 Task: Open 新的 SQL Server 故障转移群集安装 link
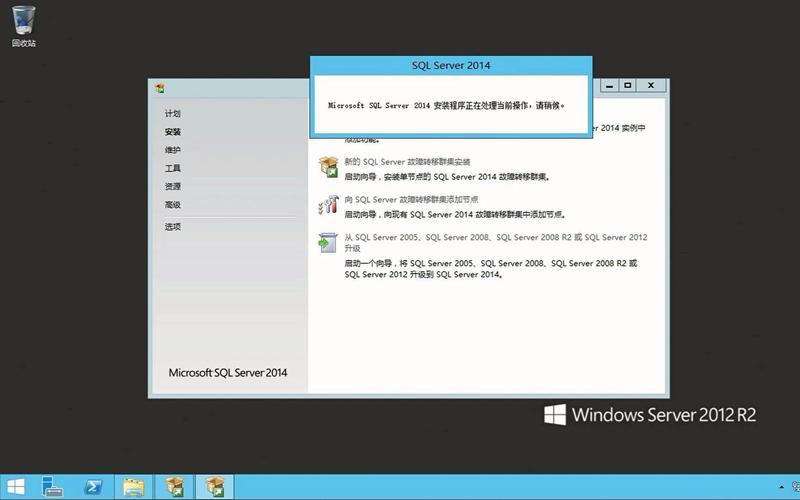(x=407, y=162)
